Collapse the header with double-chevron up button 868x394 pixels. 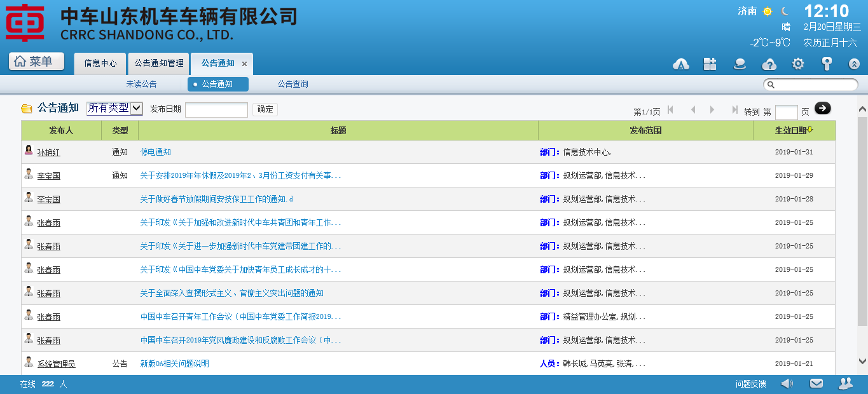tap(854, 64)
